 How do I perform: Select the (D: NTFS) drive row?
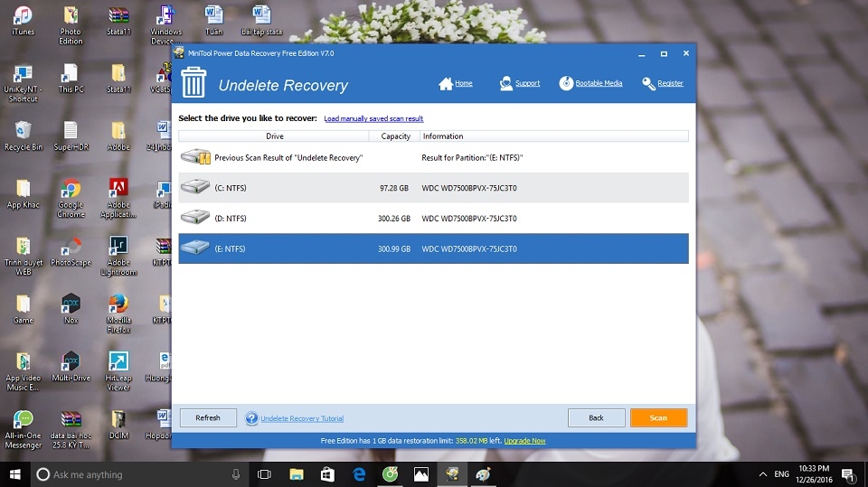click(433, 218)
